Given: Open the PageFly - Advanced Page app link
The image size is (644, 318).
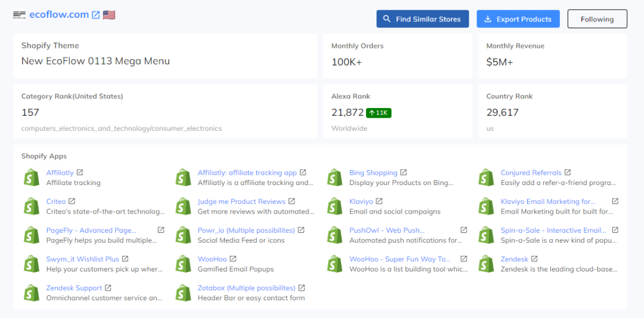Looking at the screenshot, I should (x=91, y=230).
